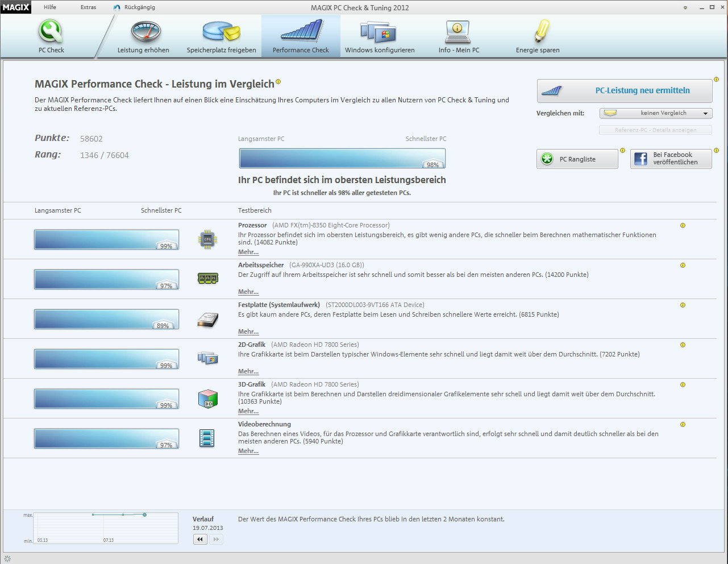
Task: Open the Extras menu
Action: (x=88, y=7)
